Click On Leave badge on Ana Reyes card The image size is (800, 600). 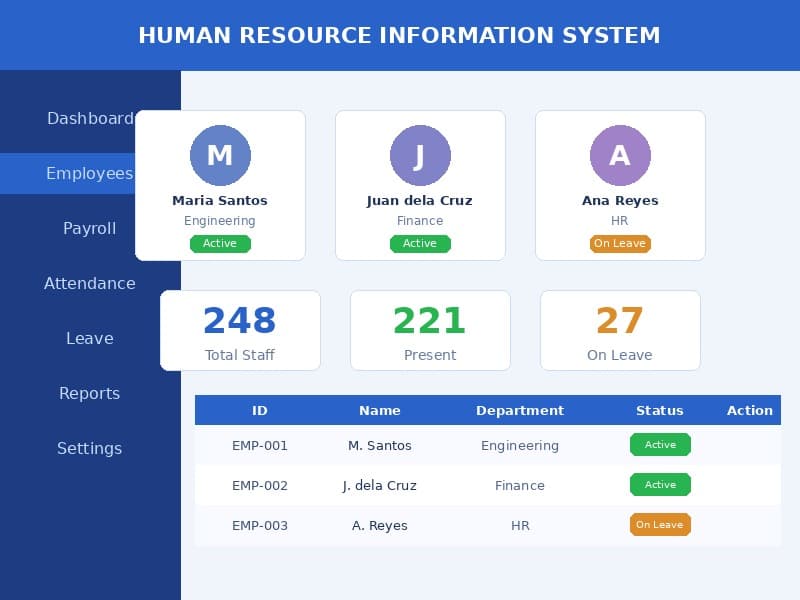[620, 243]
